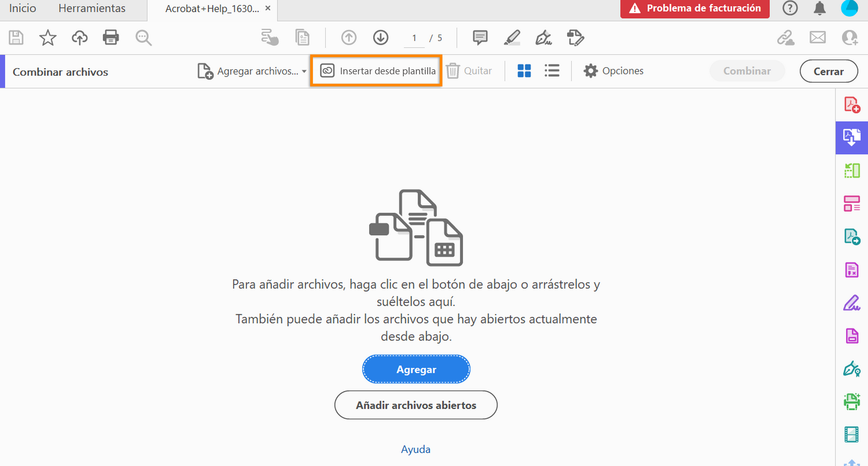The height and width of the screenshot is (466, 868).
Task: Share the file via email icon
Action: (817, 38)
